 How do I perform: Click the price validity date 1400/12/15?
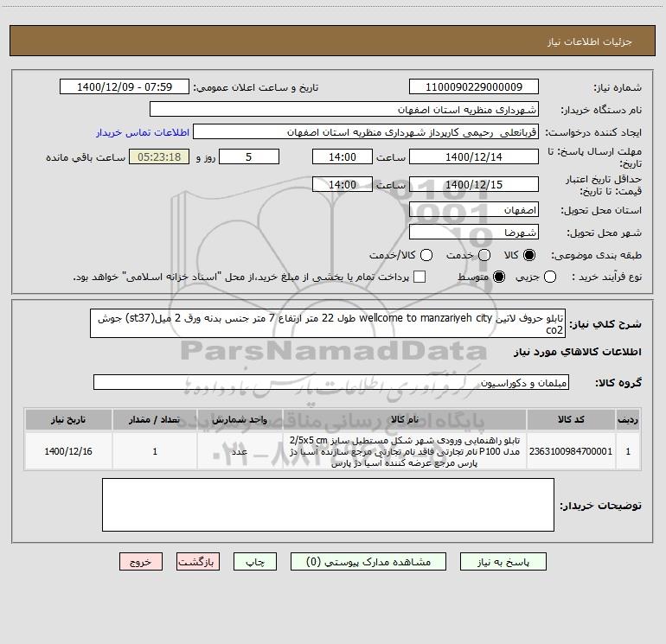[x=474, y=184]
